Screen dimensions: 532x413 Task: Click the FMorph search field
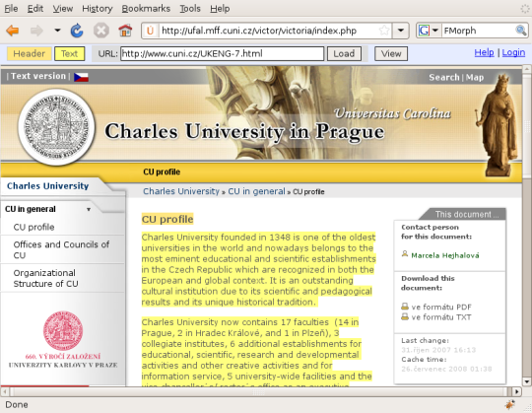click(x=479, y=31)
